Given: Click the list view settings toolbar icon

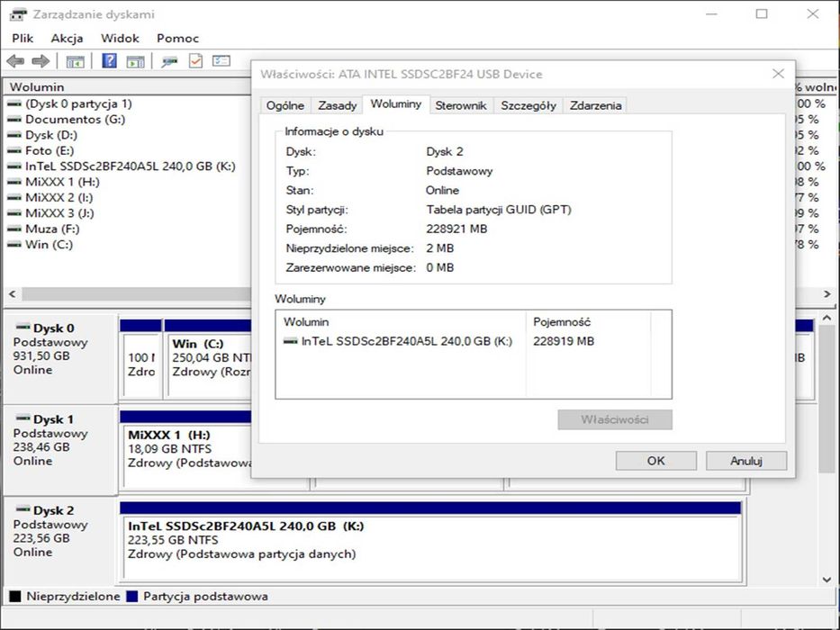Looking at the screenshot, I should click(221, 61).
